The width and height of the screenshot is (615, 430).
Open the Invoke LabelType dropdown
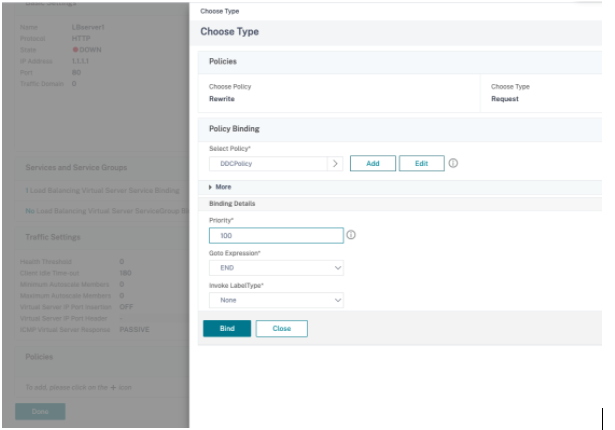pyautogui.click(x=276, y=300)
